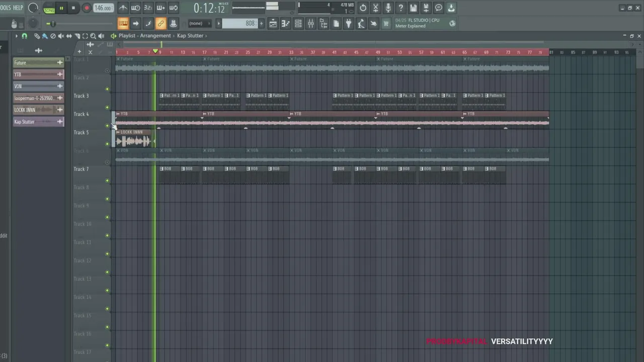644x362 pixels.
Task: Adjust the main pitch knob
Action: (33, 23)
